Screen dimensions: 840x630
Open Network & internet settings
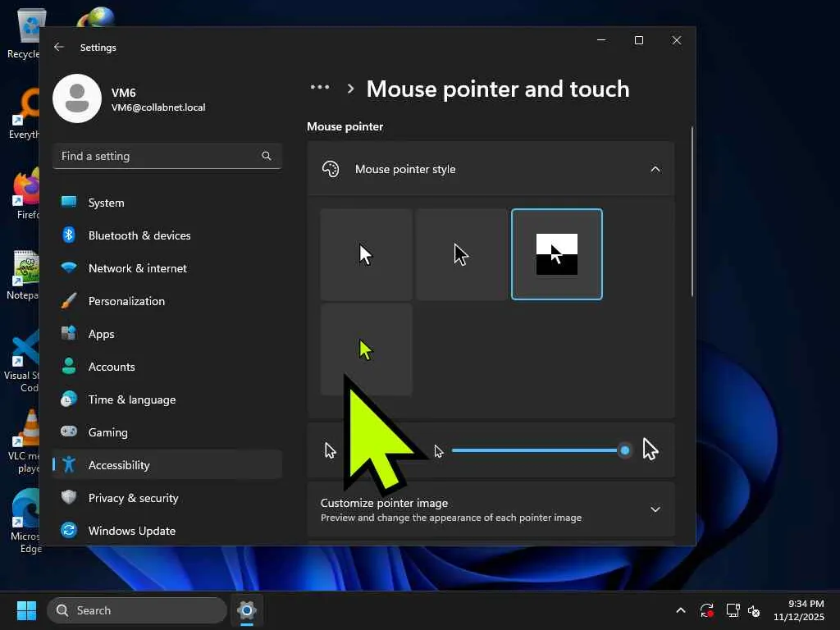point(167,268)
